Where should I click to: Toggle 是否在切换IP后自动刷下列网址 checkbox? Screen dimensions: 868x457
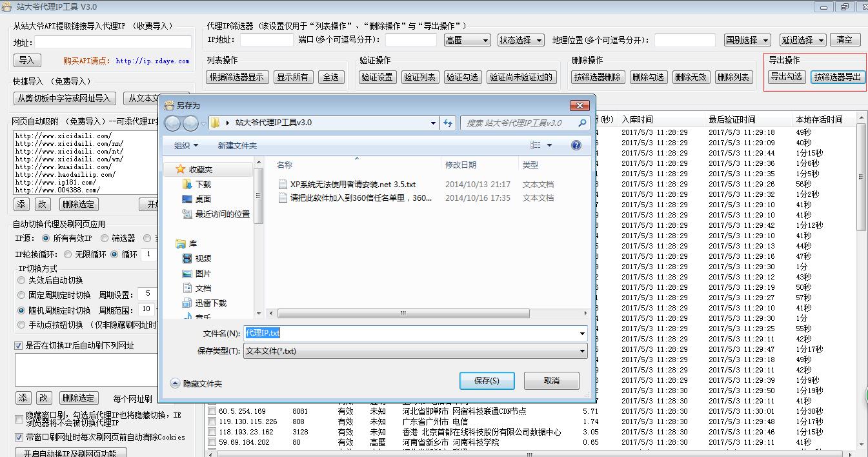tap(19, 345)
